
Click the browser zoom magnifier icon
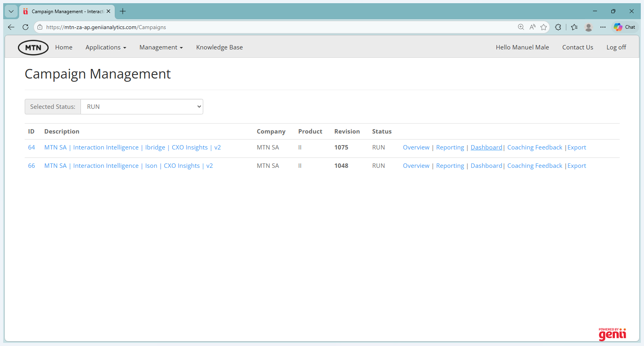click(521, 27)
